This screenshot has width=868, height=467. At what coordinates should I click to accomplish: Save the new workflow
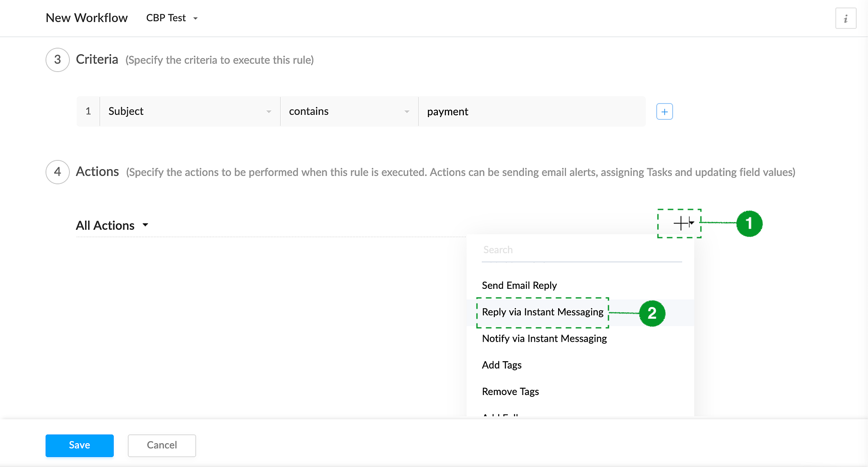pos(79,445)
